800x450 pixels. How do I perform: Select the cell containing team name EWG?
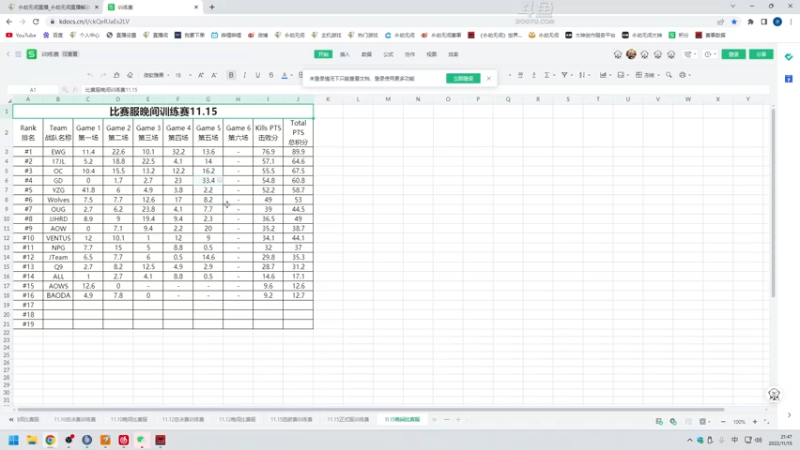pyautogui.click(x=58, y=152)
